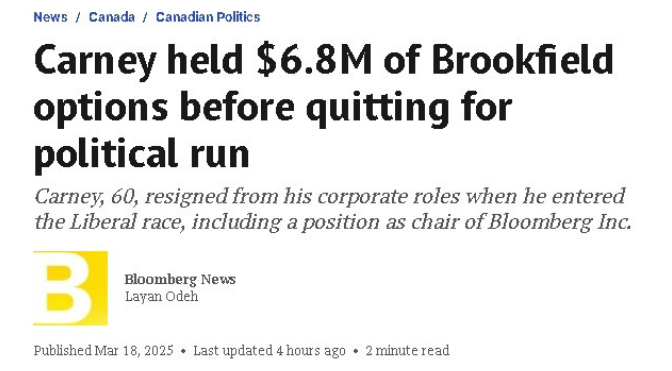Click the 2 minute read label
This screenshot has width=672, height=371.
[x=407, y=350]
